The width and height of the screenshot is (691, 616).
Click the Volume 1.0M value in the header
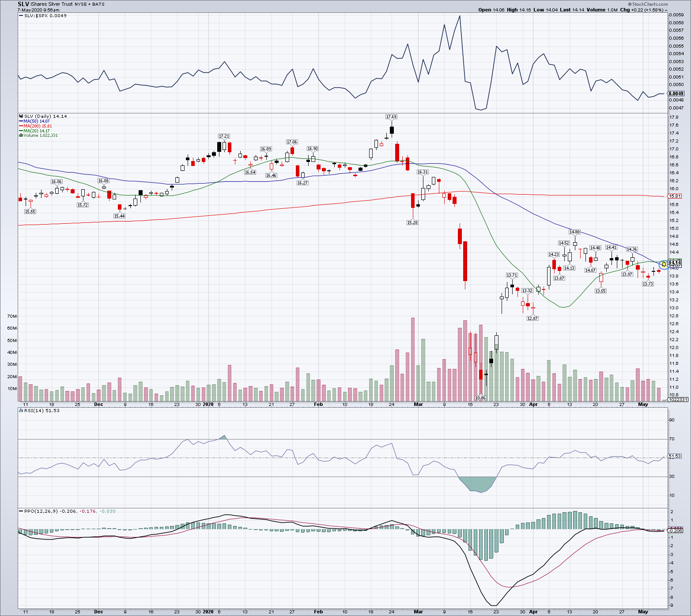click(x=602, y=10)
